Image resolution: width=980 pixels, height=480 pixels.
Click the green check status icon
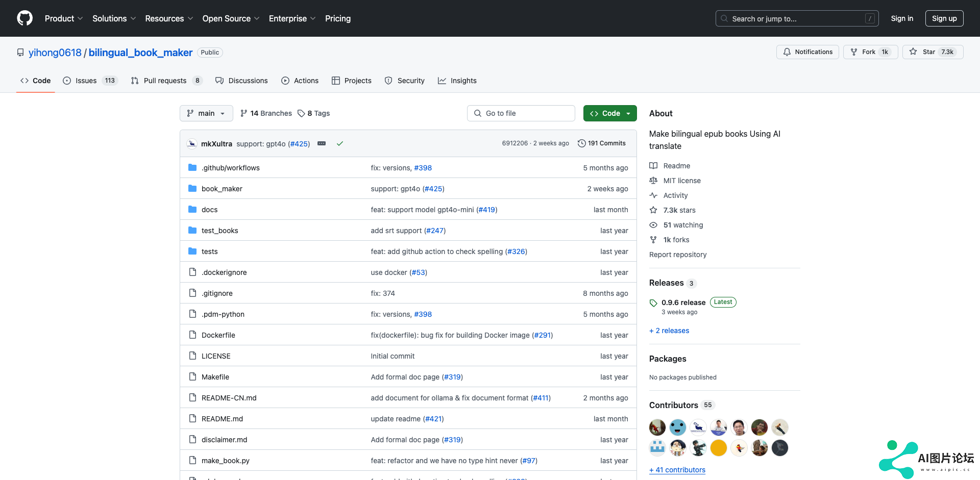click(x=340, y=144)
